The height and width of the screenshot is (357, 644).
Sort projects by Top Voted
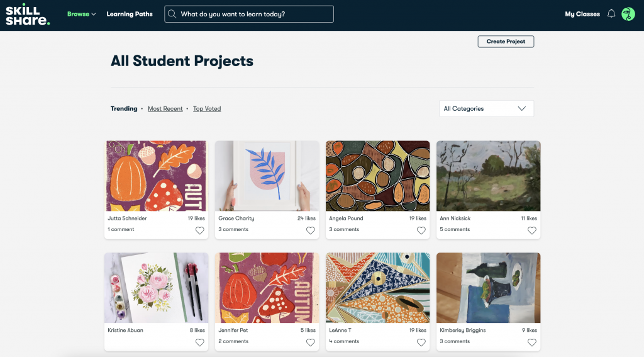coord(207,108)
